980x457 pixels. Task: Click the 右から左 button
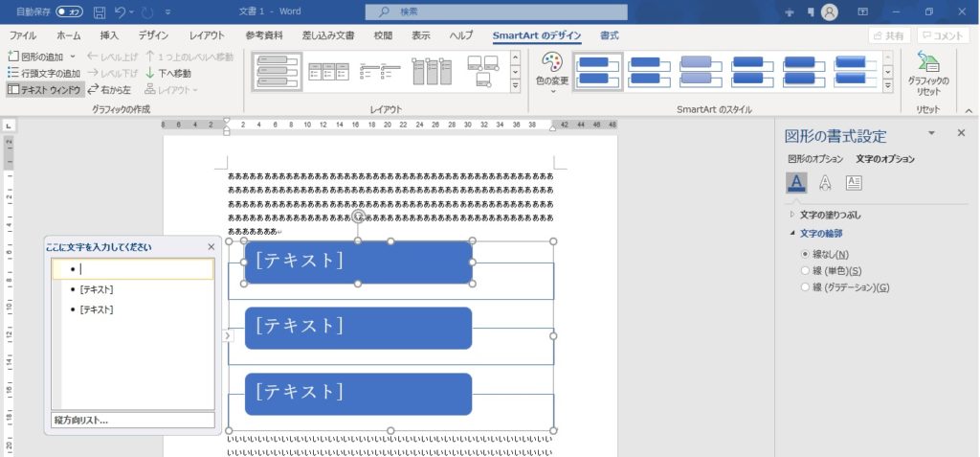point(111,89)
